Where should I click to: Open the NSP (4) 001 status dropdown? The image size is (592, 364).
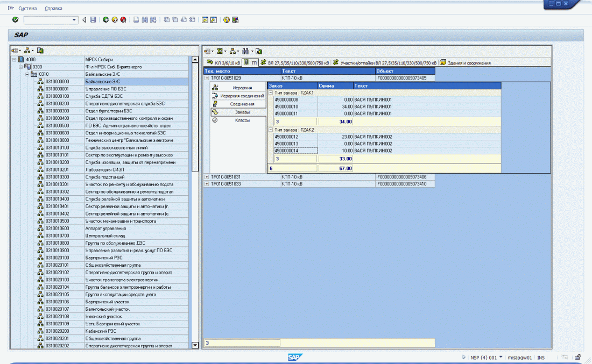501,357
